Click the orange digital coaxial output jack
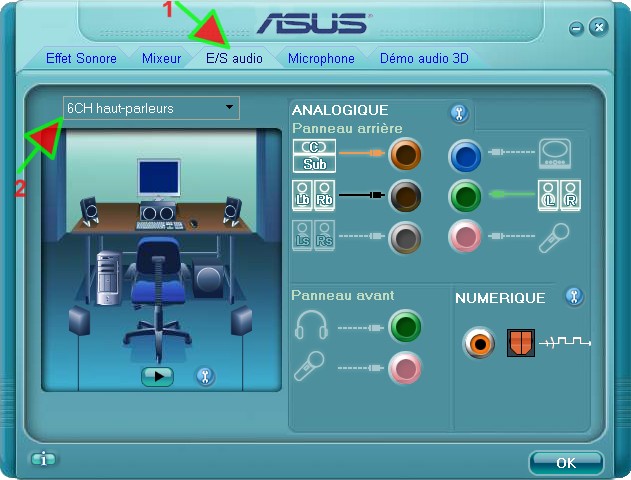 pyautogui.click(x=479, y=343)
